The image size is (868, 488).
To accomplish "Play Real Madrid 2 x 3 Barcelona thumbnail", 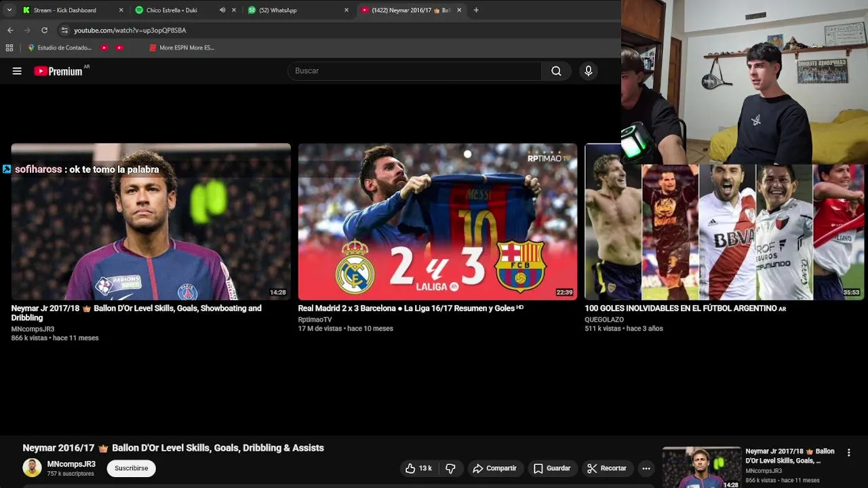I will [437, 222].
